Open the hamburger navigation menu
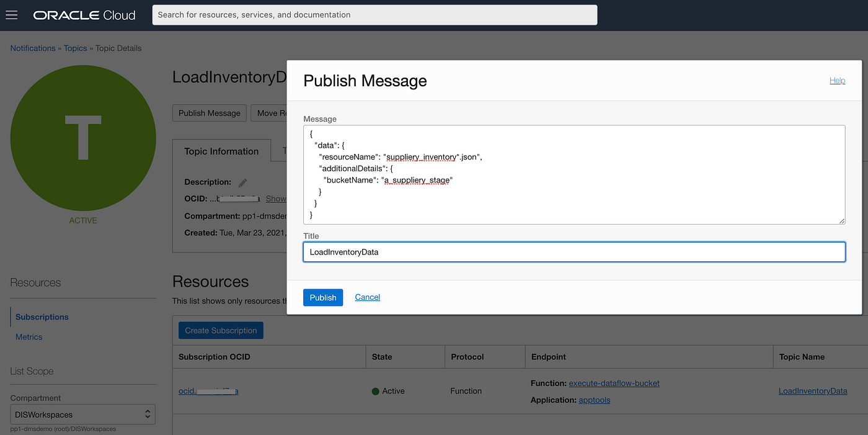Viewport: 868px width, 435px height. click(11, 15)
